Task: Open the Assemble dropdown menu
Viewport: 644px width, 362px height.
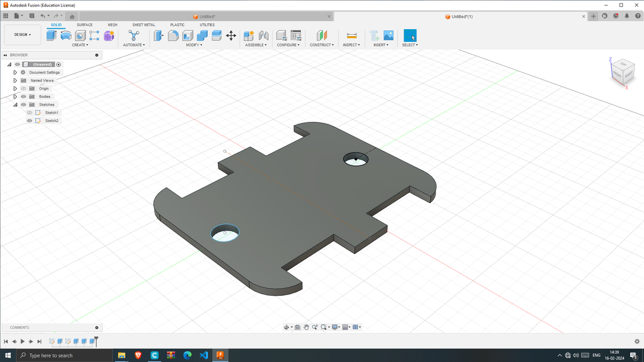Action: pyautogui.click(x=256, y=45)
